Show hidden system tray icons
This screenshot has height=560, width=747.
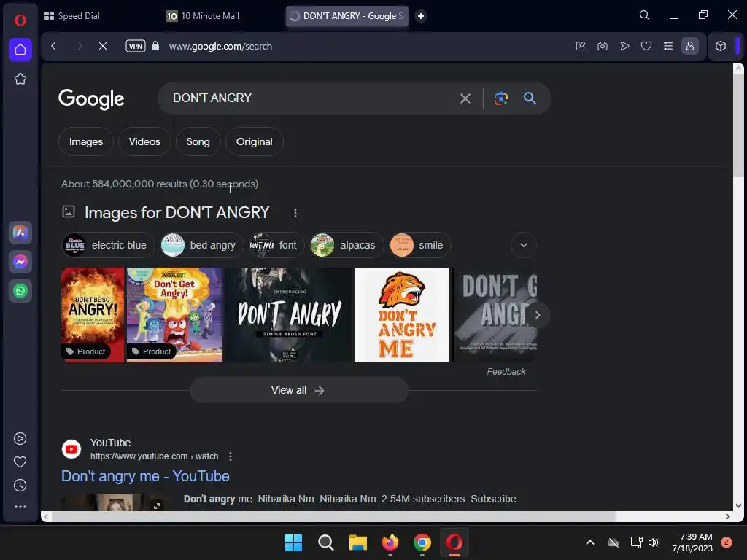(589, 542)
